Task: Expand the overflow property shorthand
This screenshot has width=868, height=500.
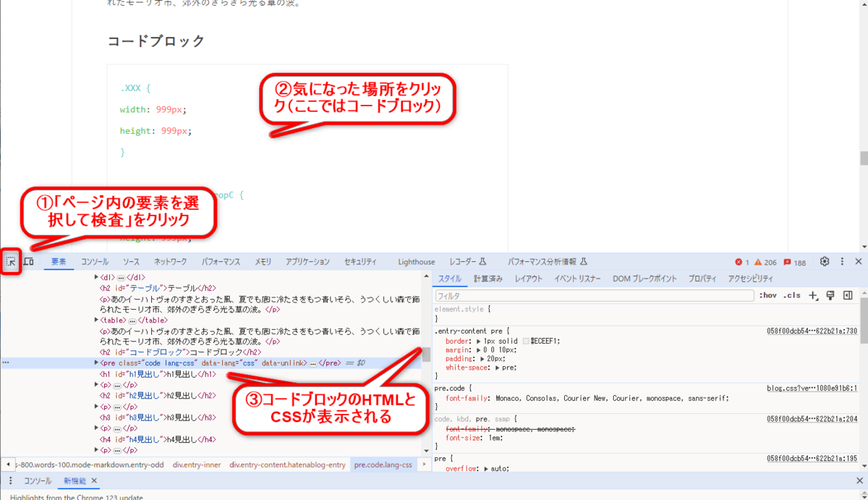Action: click(x=487, y=468)
